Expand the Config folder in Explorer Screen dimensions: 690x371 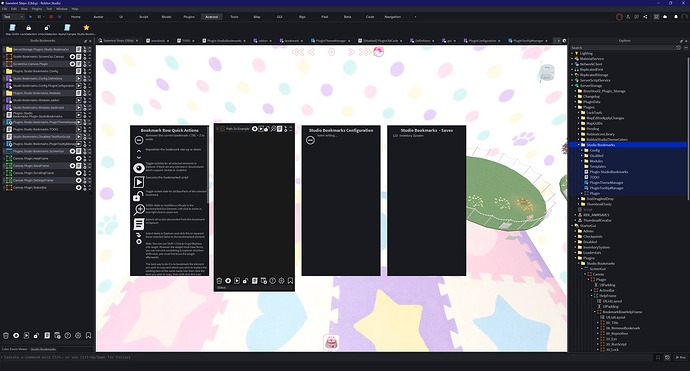point(582,150)
